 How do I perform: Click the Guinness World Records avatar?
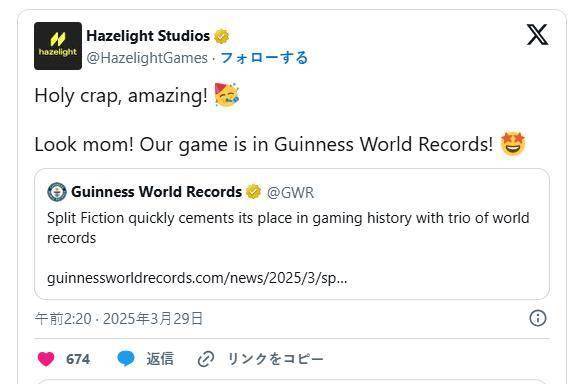click(x=57, y=192)
